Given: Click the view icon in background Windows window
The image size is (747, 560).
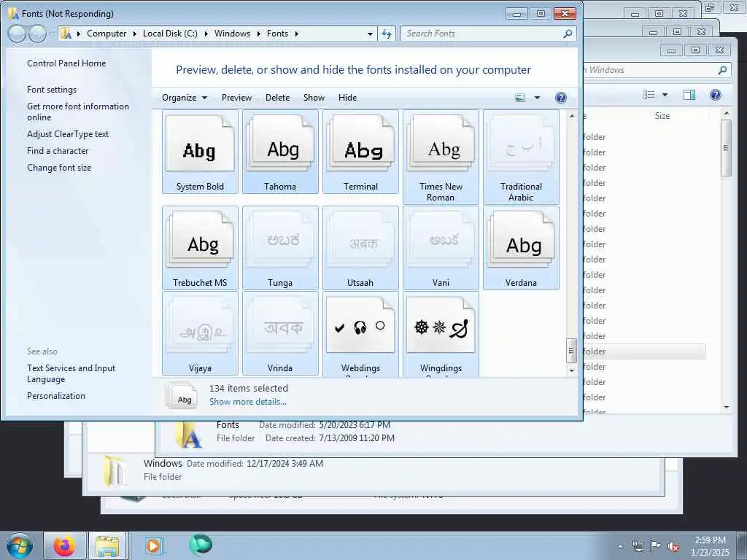Looking at the screenshot, I should point(649,95).
